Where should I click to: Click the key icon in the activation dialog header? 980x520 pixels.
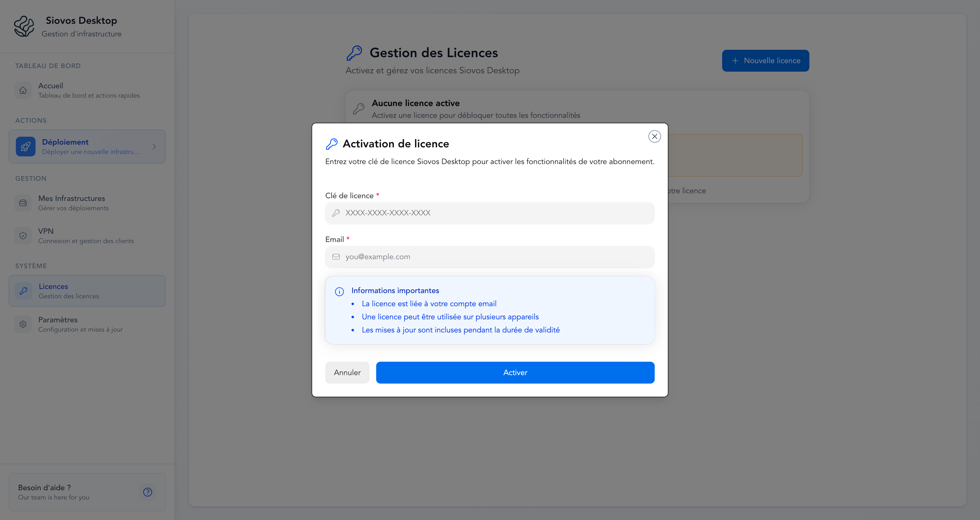tap(332, 144)
